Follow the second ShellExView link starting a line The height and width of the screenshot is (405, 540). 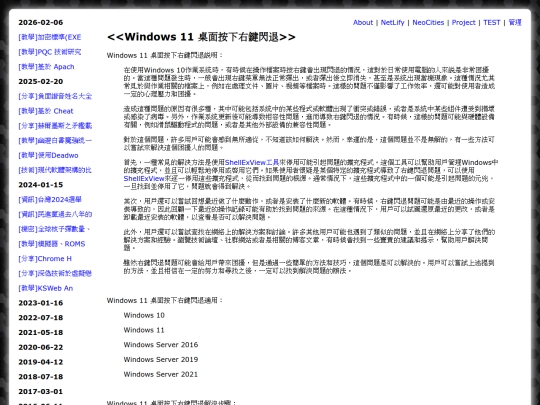[x=144, y=178]
